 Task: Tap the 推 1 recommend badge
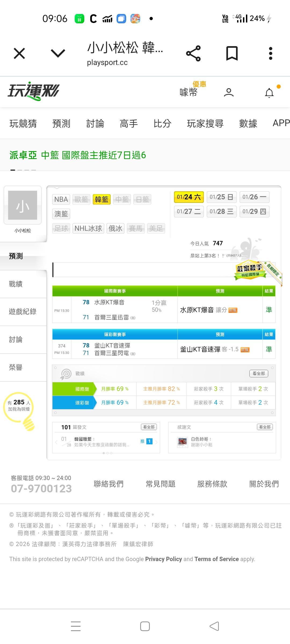pyautogui.click(x=147, y=441)
